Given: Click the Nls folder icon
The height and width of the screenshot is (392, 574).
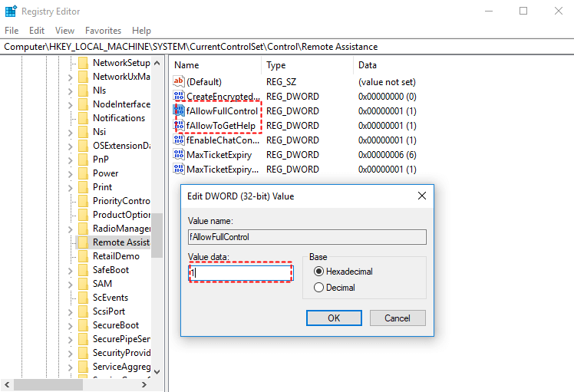Looking at the screenshot, I should (x=84, y=91).
